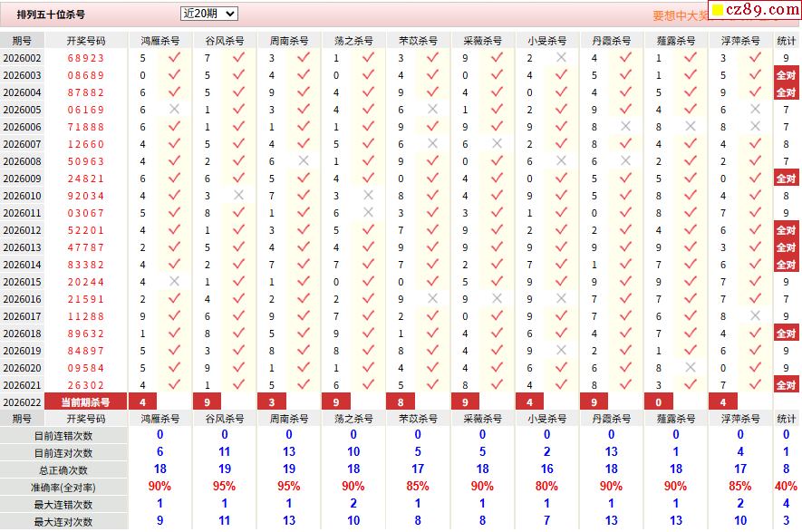Click the X mark under 小旻杀号 in row 2026008

(561, 160)
